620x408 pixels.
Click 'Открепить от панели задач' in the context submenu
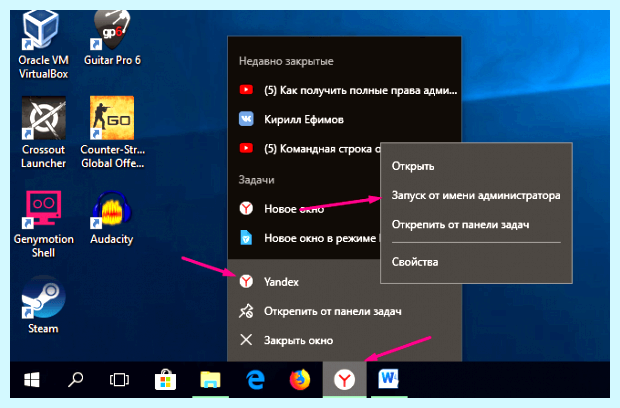(x=476, y=225)
